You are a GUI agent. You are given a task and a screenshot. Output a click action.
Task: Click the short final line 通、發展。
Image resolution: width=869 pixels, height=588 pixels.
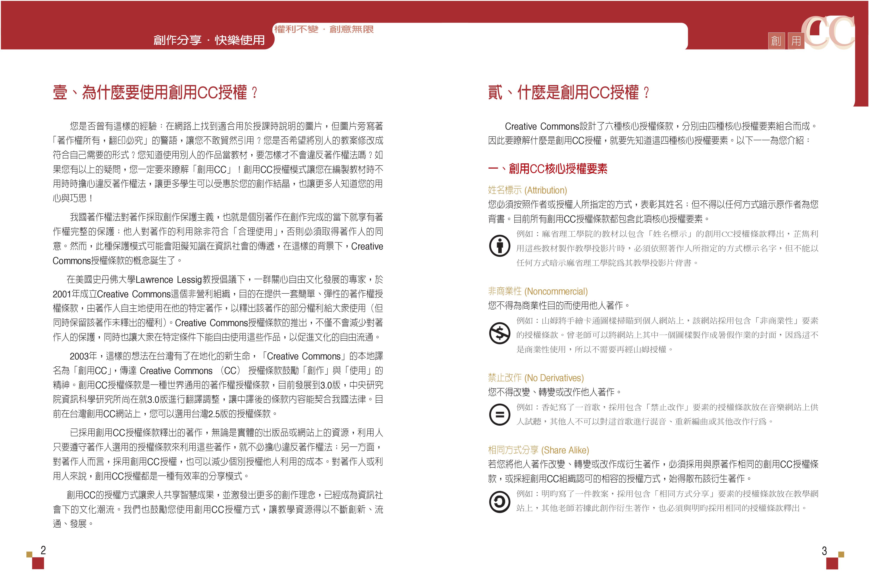tap(73, 524)
